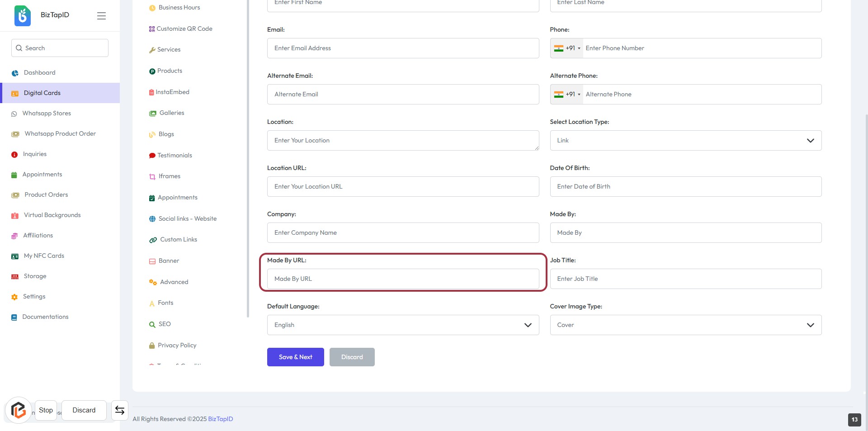Click the Testimonials speech bubble icon
Screen dimensions: 868x431
pyautogui.click(x=152, y=156)
